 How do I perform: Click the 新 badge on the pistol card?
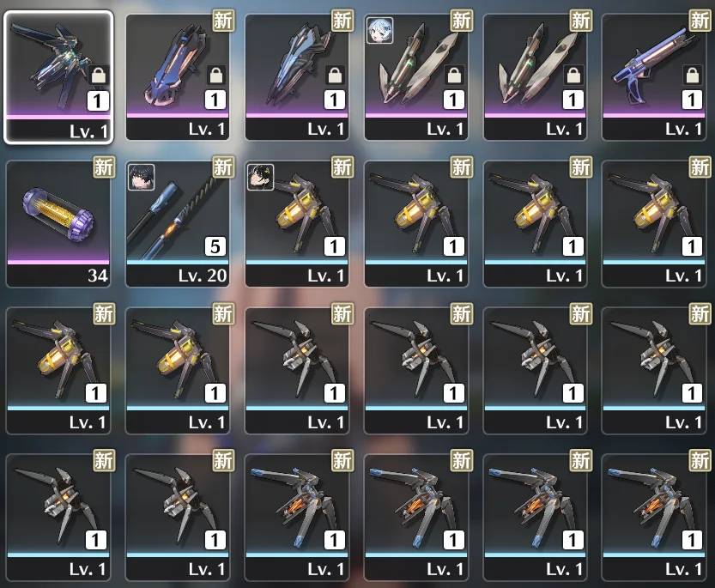(x=700, y=21)
